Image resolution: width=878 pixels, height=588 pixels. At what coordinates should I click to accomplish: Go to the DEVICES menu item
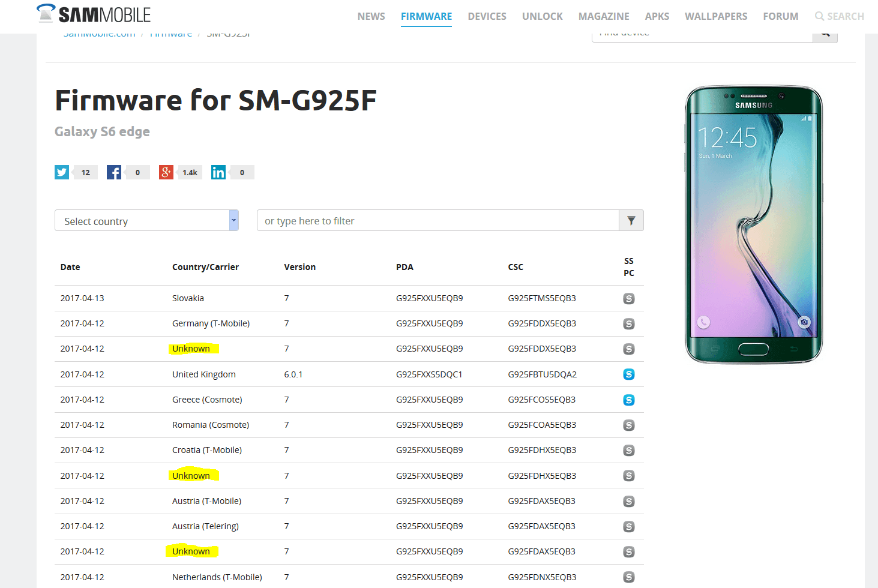[x=487, y=16]
